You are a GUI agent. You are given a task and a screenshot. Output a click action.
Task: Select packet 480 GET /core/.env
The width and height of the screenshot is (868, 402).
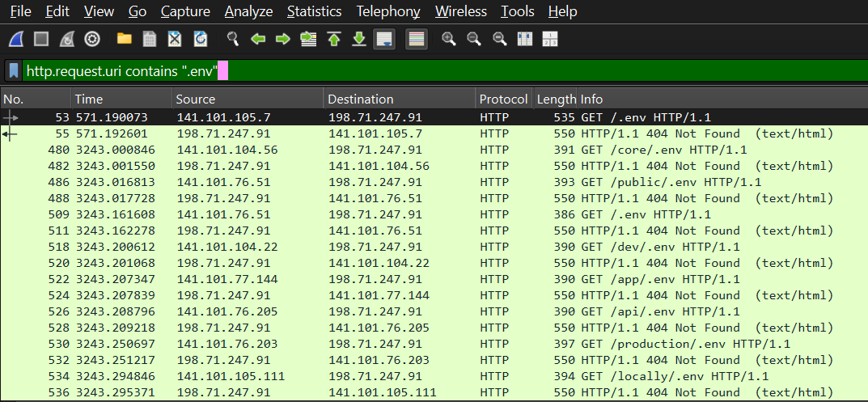click(434, 150)
